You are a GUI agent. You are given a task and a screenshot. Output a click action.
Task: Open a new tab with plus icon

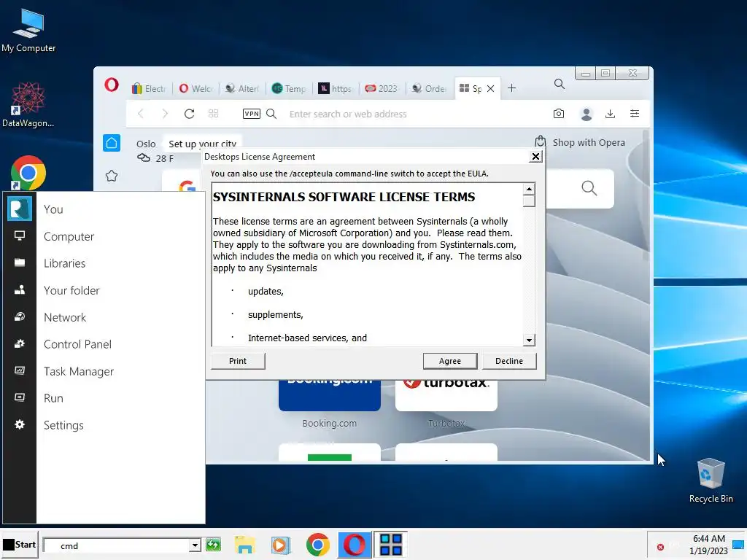click(x=511, y=88)
